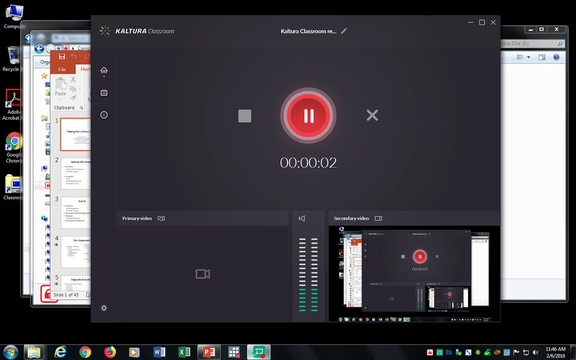Open Google Chrome from the taskbar
Screen dimensions: 576x360
pos(85,352)
